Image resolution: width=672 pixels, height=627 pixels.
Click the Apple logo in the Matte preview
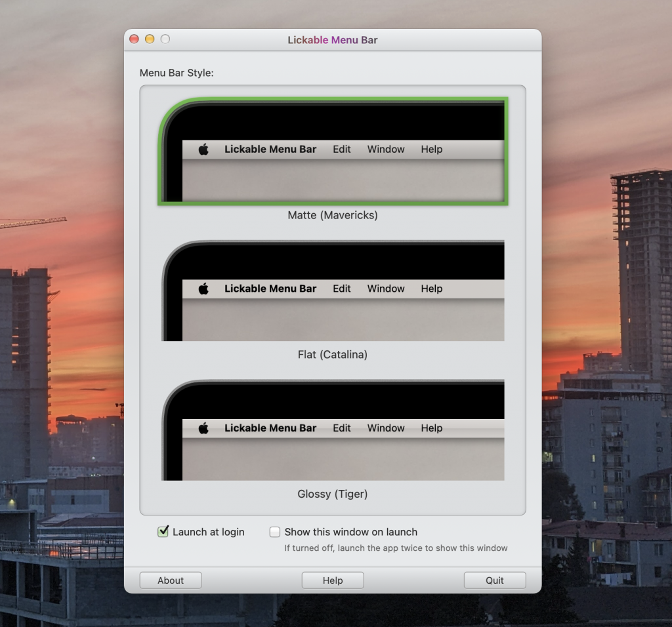point(203,150)
